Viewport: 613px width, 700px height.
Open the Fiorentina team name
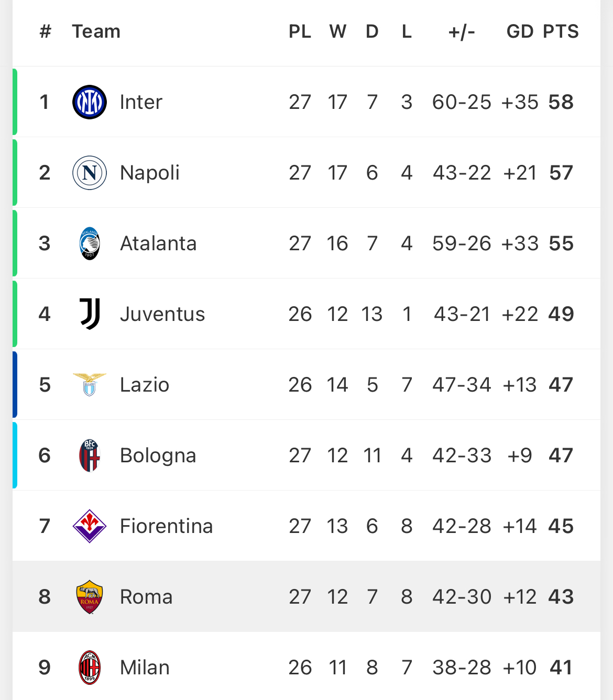[x=166, y=526]
